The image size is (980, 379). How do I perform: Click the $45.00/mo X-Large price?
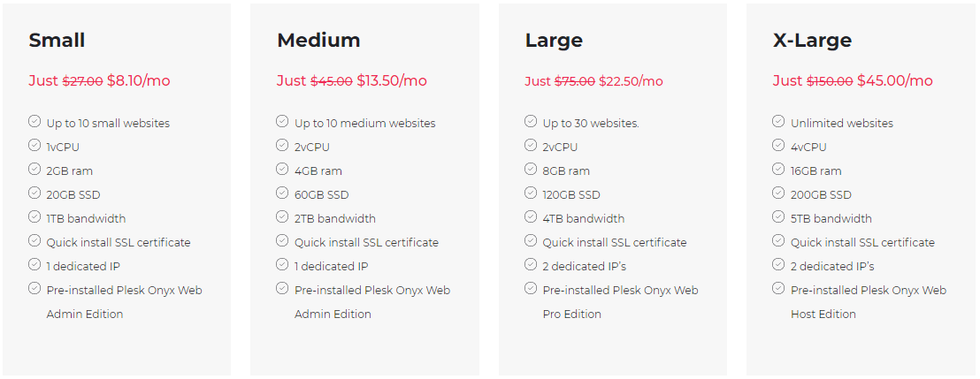tap(894, 80)
